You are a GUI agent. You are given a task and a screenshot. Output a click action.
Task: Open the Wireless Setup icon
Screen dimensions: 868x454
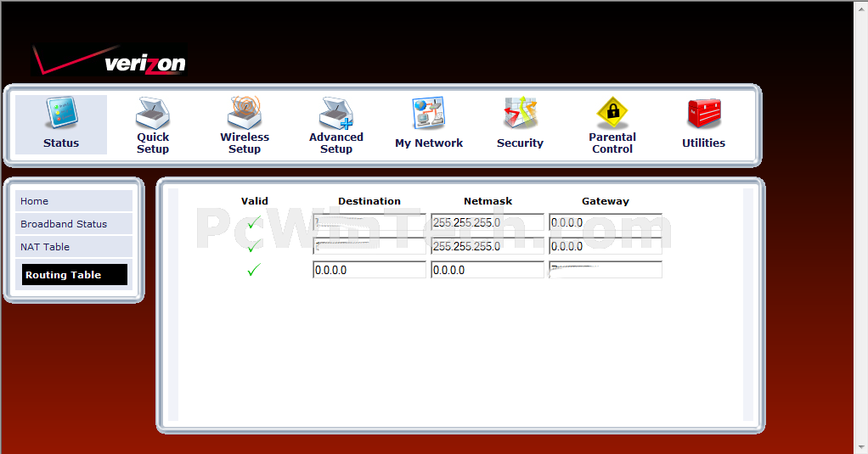click(x=244, y=112)
